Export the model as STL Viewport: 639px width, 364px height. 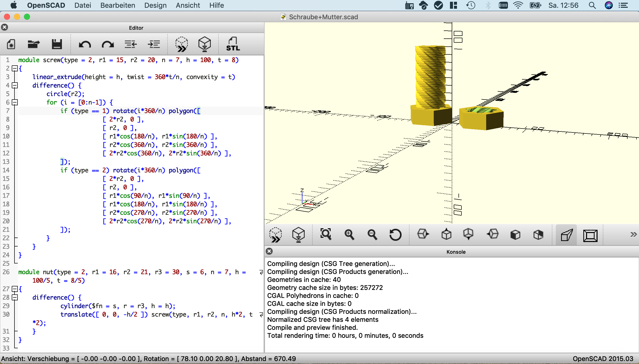233,44
